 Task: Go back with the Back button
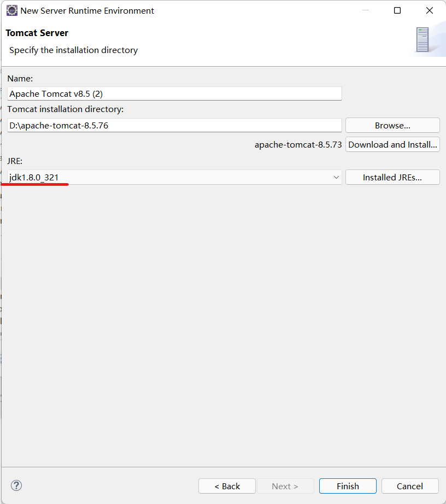[x=227, y=486]
